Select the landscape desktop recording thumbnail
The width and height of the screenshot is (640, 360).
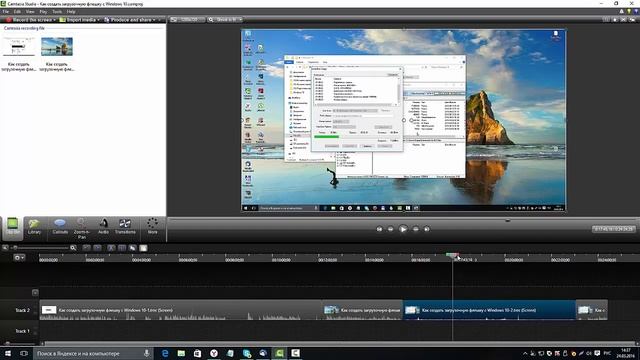pos(57,47)
